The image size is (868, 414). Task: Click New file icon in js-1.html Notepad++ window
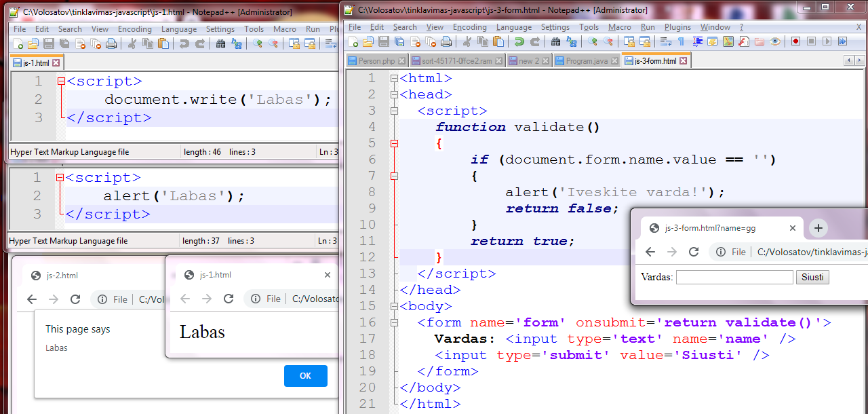[18, 43]
